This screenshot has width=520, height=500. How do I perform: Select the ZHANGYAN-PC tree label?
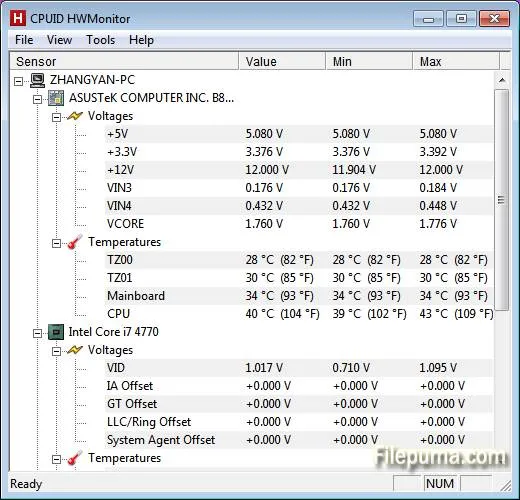click(x=92, y=80)
